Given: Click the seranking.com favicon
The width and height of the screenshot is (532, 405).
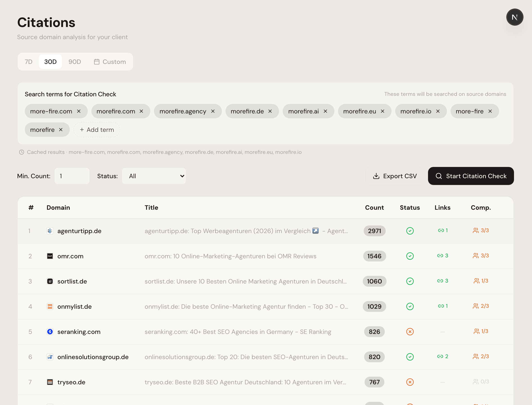Looking at the screenshot, I should coord(50,332).
